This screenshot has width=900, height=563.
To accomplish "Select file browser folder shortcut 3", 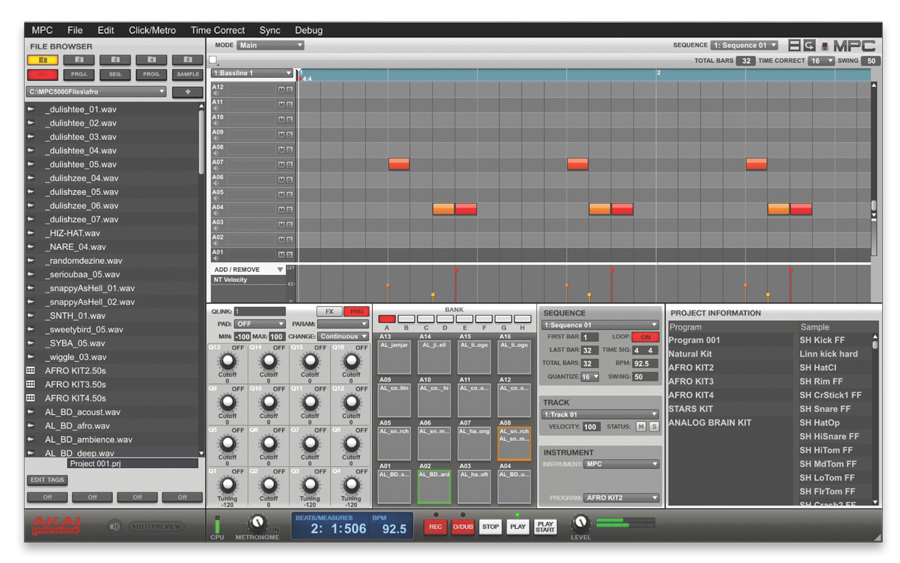I will pyautogui.click(x=115, y=60).
